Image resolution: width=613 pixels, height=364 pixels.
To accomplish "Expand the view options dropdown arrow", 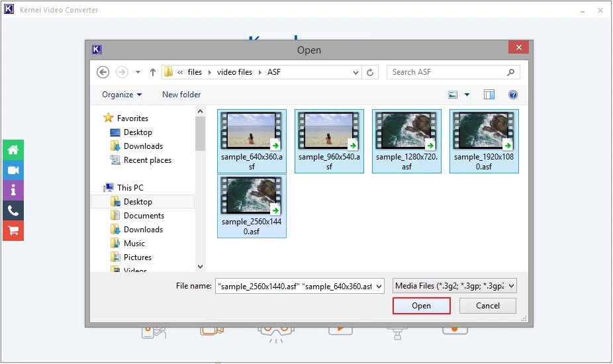I will click(x=467, y=95).
